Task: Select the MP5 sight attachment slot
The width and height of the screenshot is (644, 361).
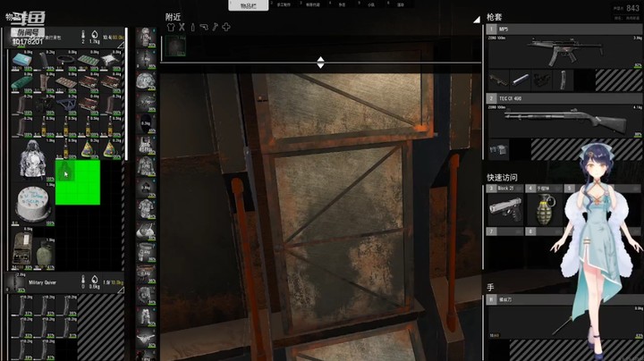Action: [x=542, y=80]
